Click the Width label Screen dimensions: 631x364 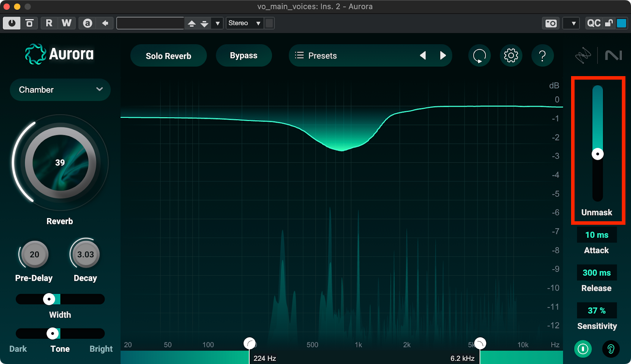tap(60, 315)
